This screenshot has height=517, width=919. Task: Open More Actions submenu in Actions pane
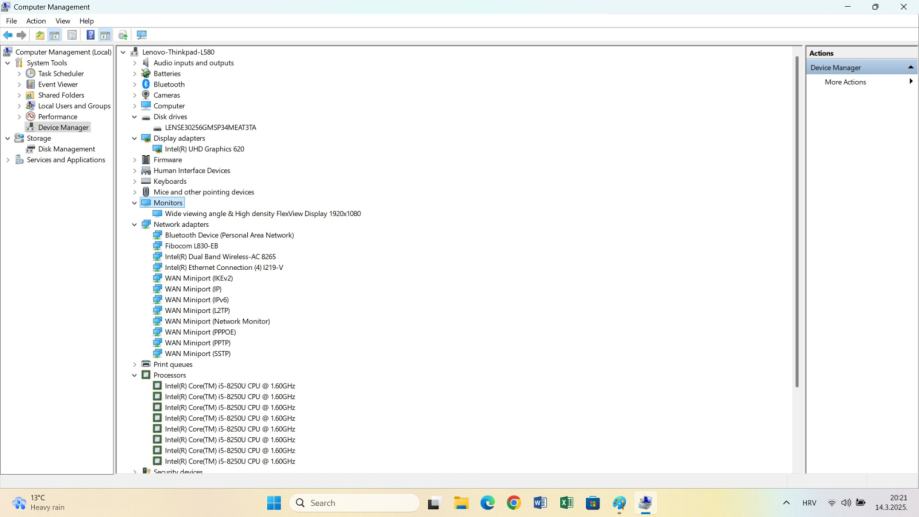845,82
